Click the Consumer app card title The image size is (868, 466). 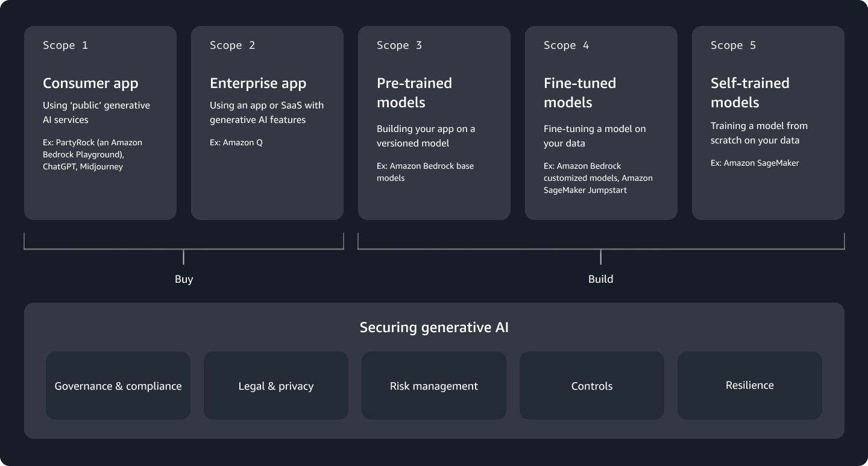(x=90, y=83)
